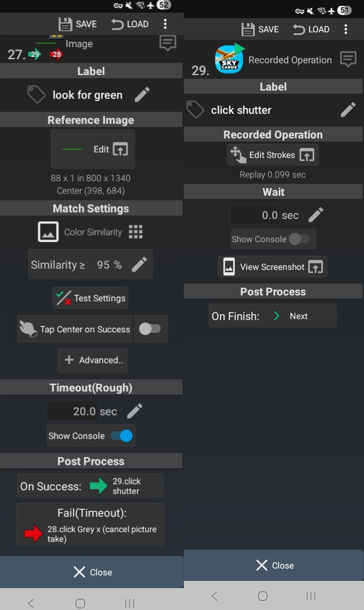Edit the 'click shutter' label pencil
This screenshot has width=364, height=610.
coord(348,110)
